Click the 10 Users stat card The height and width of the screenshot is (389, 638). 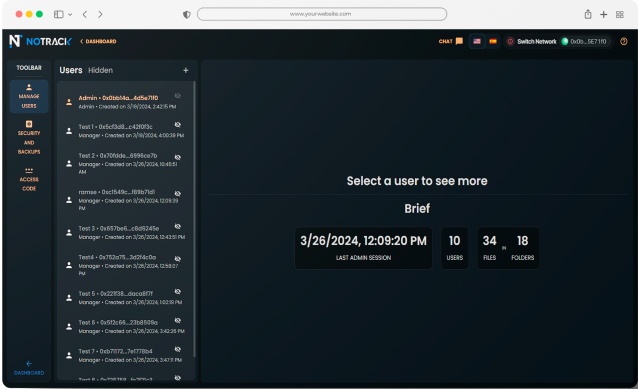click(454, 248)
